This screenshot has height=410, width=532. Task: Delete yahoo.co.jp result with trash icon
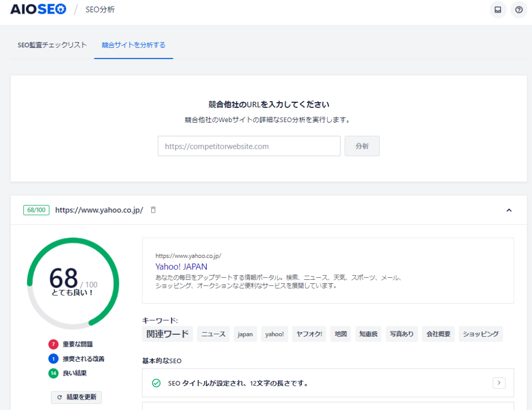(x=153, y=210)
